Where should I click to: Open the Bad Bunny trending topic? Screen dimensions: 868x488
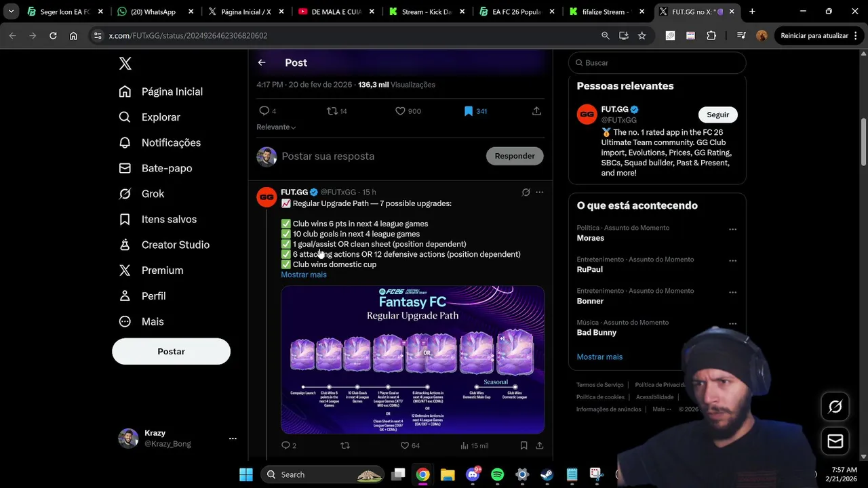tap(597, 333)
